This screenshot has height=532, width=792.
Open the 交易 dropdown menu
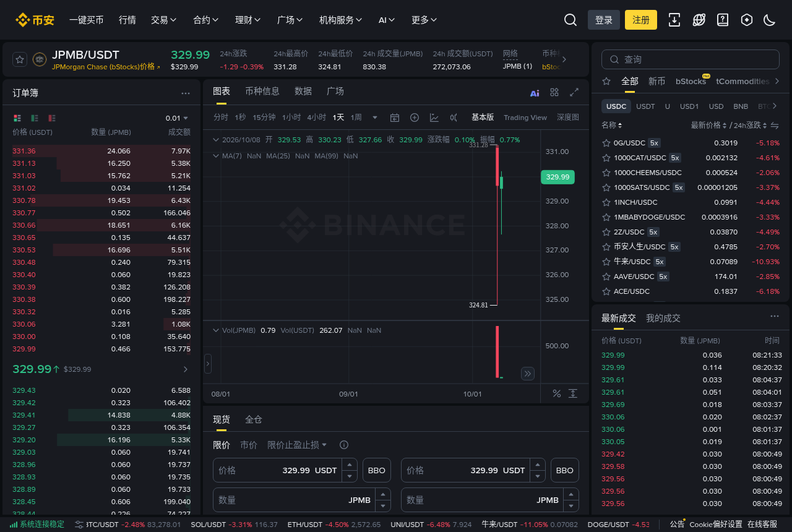pos(164,20)
